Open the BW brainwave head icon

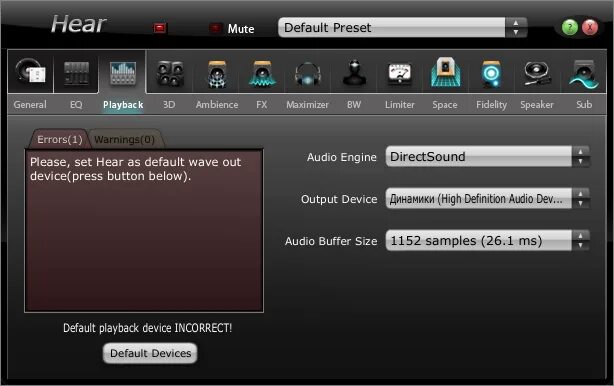pyautogui.click(x=354, y=73)
